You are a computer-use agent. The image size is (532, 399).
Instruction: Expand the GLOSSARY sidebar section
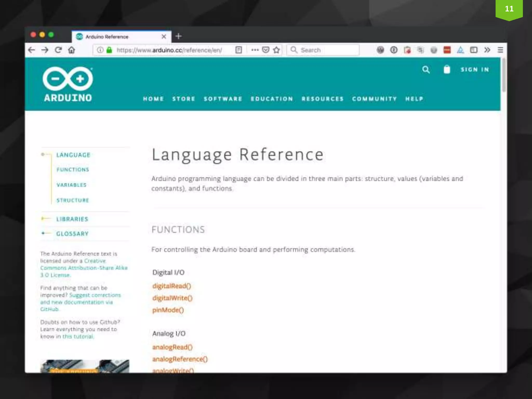(72, 234)
